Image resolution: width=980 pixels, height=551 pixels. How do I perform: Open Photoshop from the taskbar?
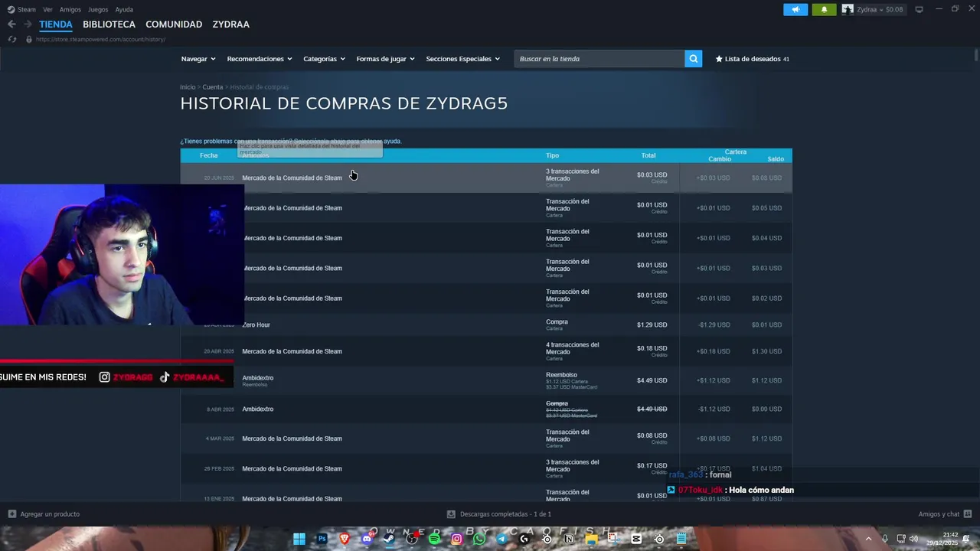[322, 539]
